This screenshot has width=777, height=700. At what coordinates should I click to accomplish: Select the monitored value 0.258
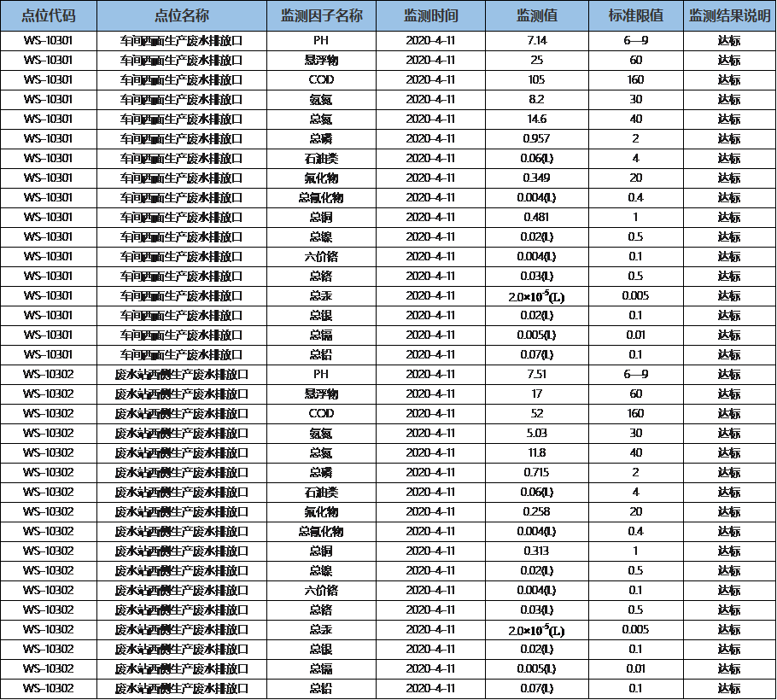coord(537,511)
